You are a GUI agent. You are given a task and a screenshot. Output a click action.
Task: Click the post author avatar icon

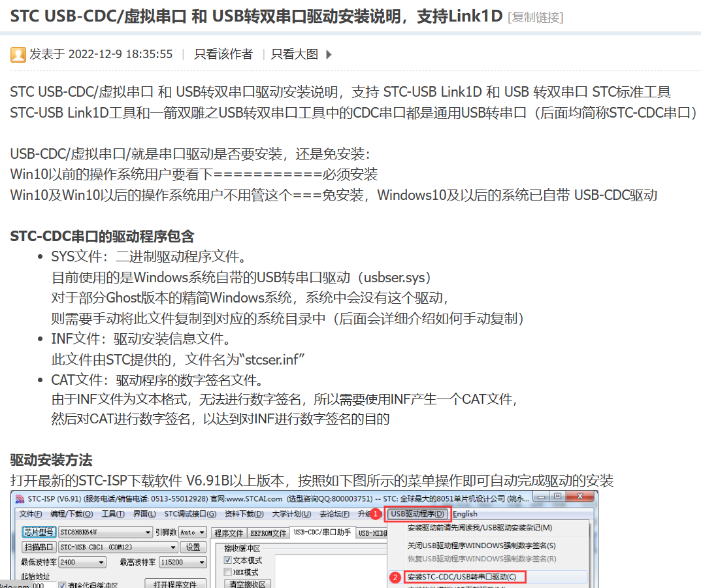pos(18,54)
